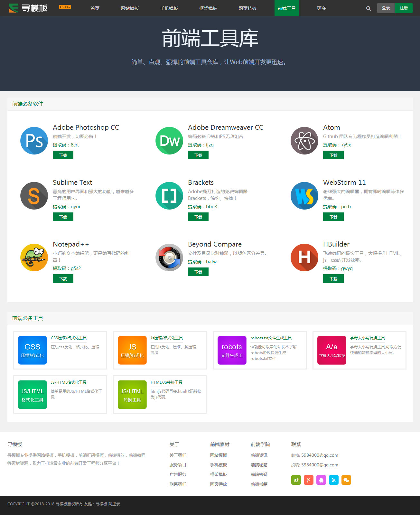Open the HTML/JS转换工具 title link

pyautogui.click(x=166, y=382)
